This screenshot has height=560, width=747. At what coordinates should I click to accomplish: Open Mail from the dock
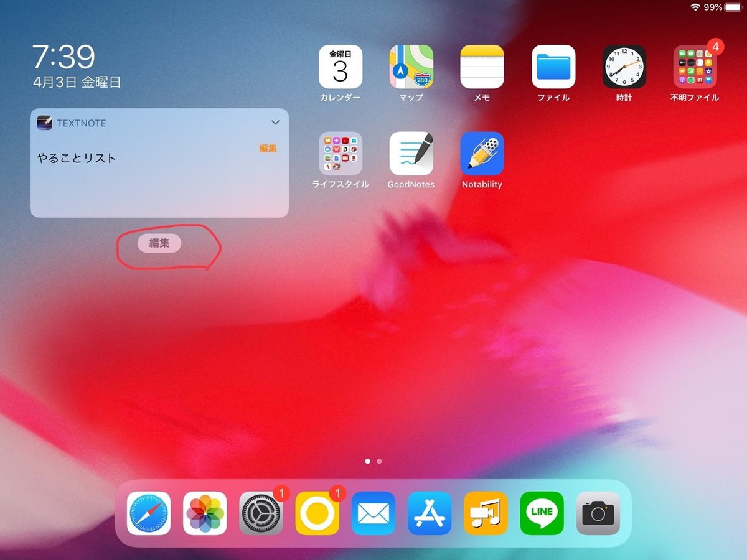[374, 514]
